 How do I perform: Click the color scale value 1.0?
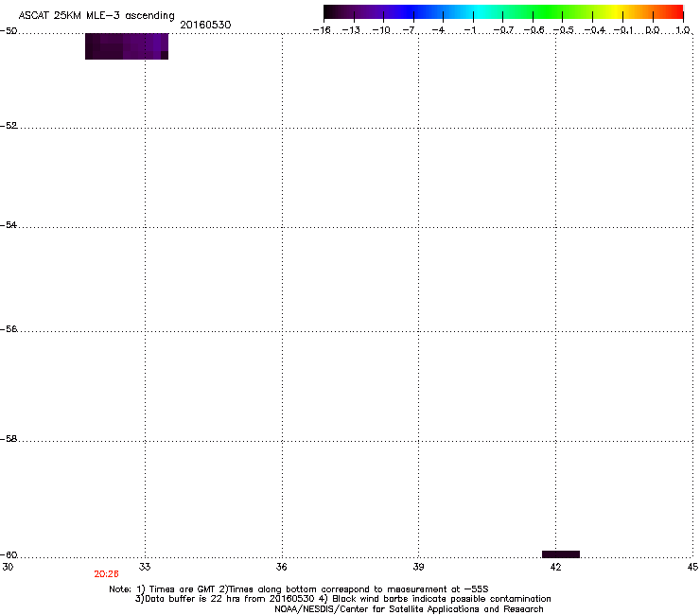pos(683,30)
